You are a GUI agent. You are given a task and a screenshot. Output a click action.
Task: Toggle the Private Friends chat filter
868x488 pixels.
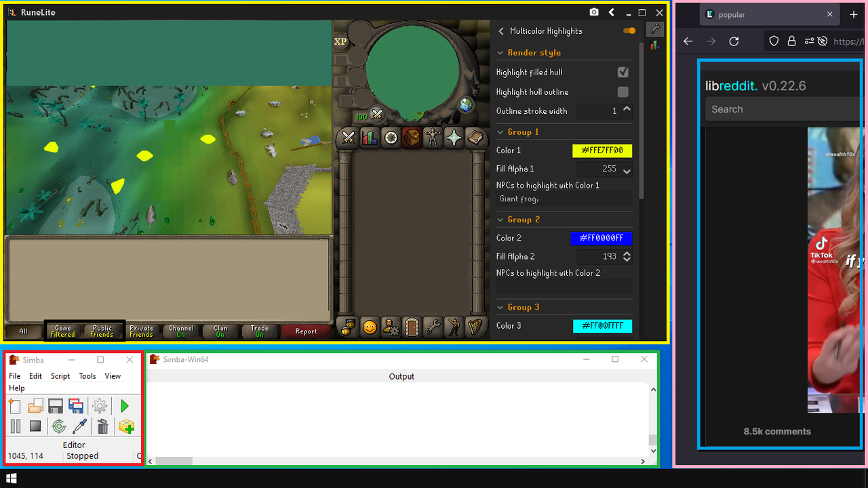point(141,331)
